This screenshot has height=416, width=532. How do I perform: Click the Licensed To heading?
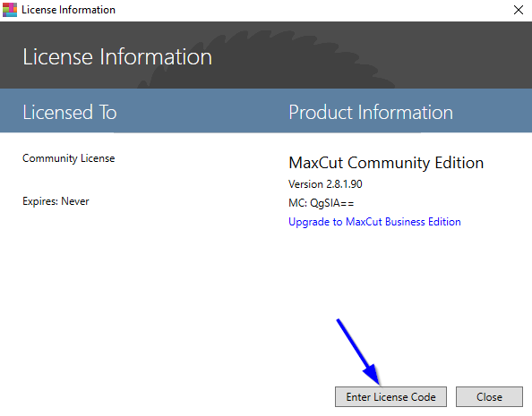[x=70, y=112]
